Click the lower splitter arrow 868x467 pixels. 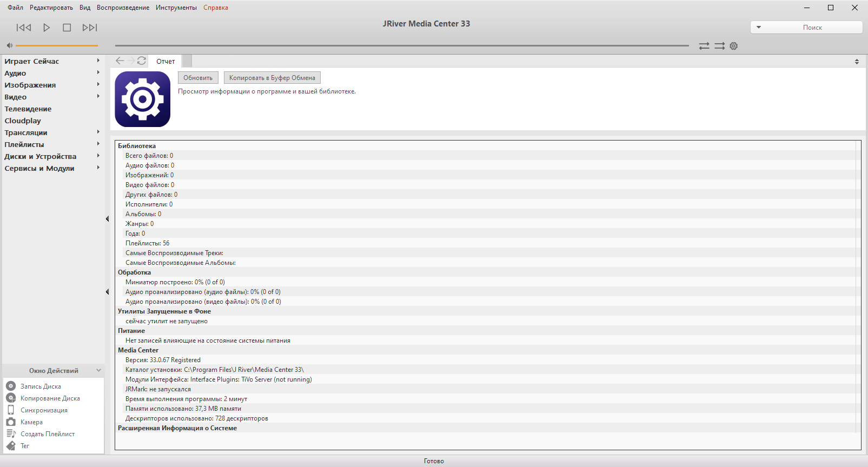pos(107,292)
